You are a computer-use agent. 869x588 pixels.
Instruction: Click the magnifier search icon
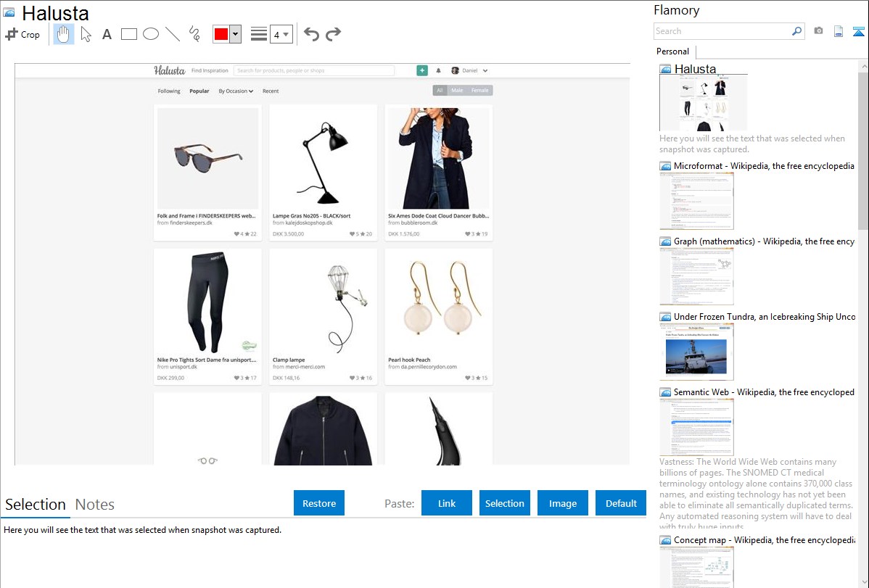click(797, 31)
